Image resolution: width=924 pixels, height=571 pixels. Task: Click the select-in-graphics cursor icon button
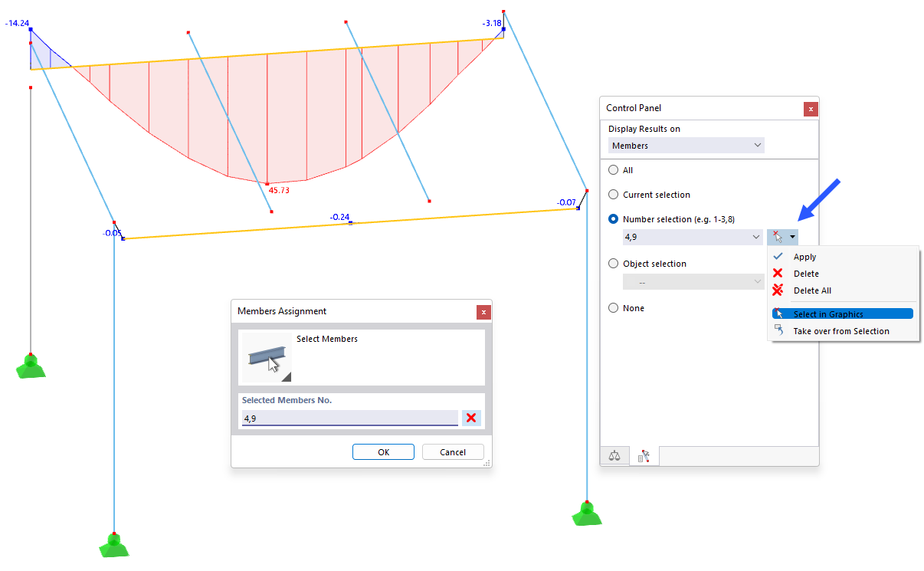778,237
